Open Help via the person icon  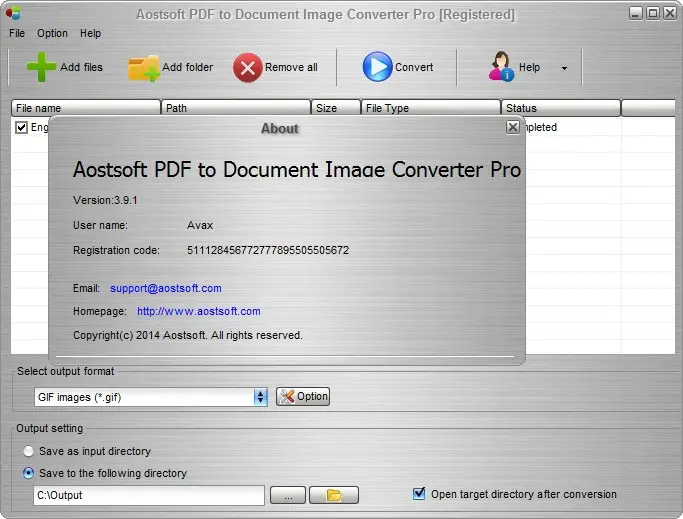(501, 66)
